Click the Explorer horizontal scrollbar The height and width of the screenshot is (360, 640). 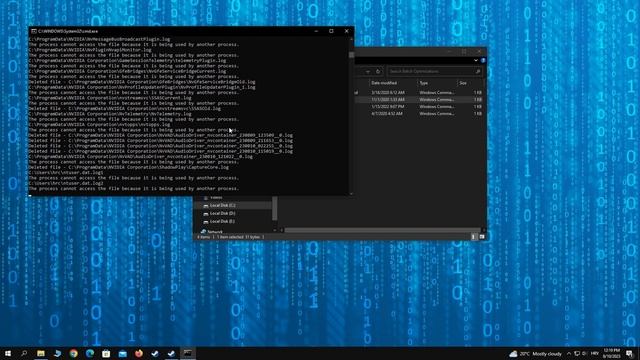tap(382, 230)
